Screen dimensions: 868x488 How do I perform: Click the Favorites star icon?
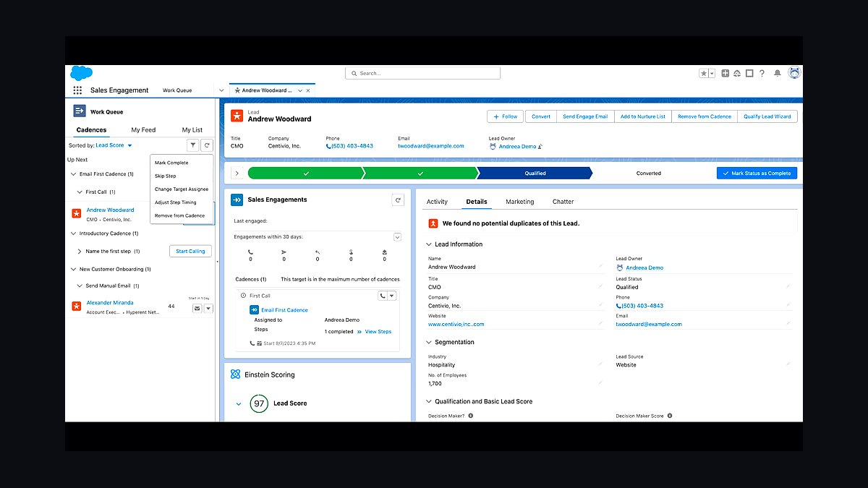[703, 73]
